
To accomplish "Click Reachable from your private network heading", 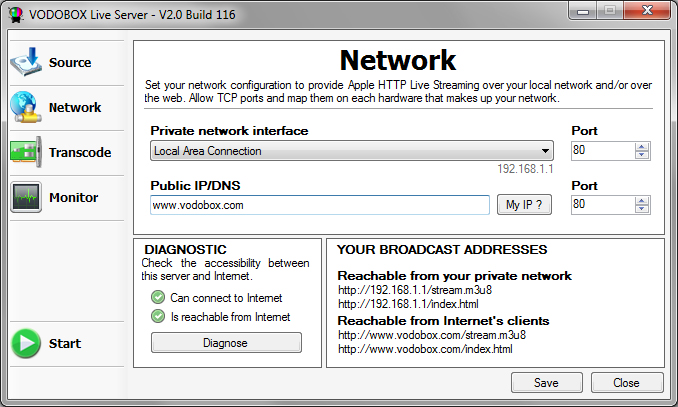I will click(454, 276).
